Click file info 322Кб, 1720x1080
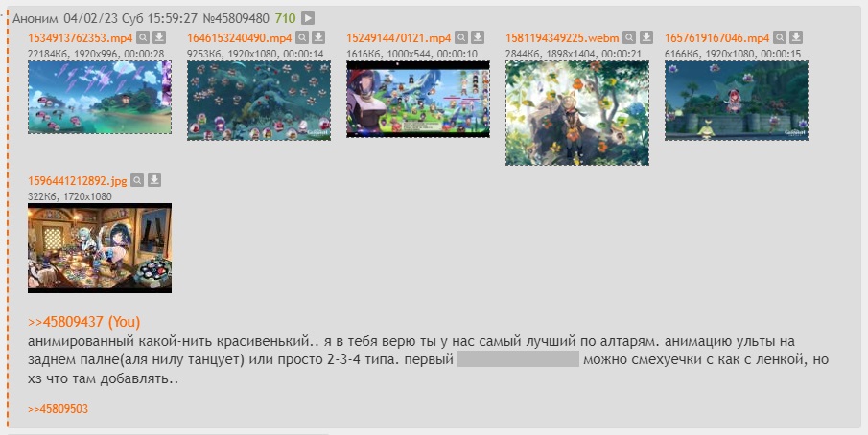 [70, 196]
